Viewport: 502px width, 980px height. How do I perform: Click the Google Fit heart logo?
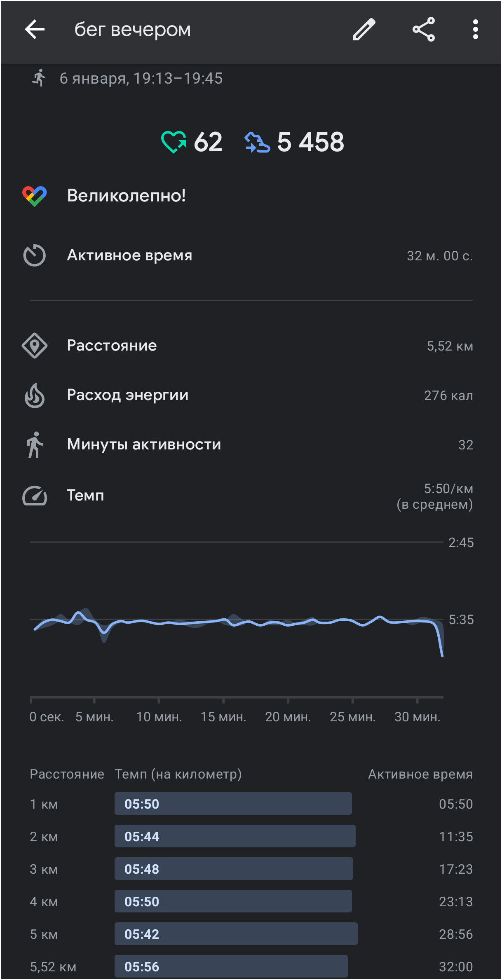pyautogui.click(x=35, y=196)
